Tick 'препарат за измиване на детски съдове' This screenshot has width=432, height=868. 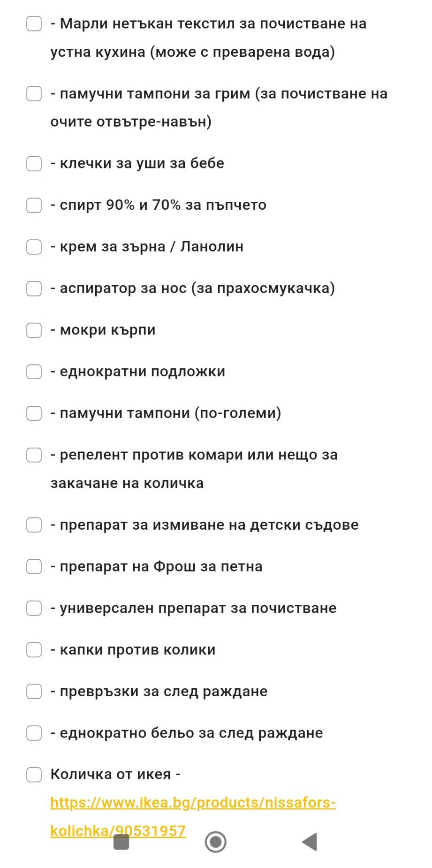34,525
